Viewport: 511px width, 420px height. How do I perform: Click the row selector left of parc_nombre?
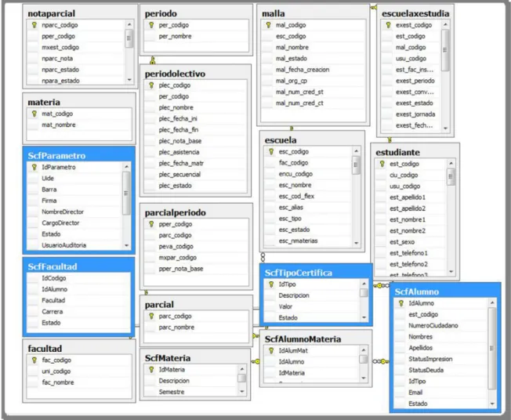tap(150, 328)
